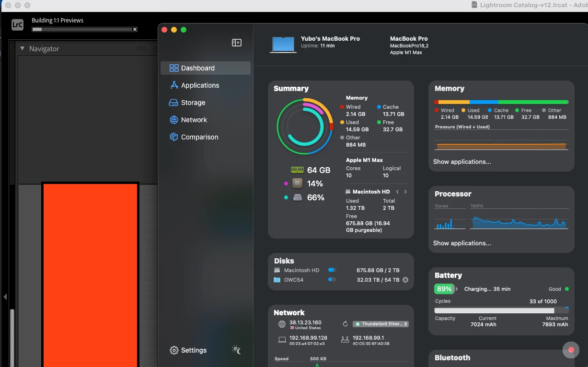Image resolution: width=588 pixels, height=367 pixels.
Task: Click the red recording indicator button
Action: tap(571, 350)
